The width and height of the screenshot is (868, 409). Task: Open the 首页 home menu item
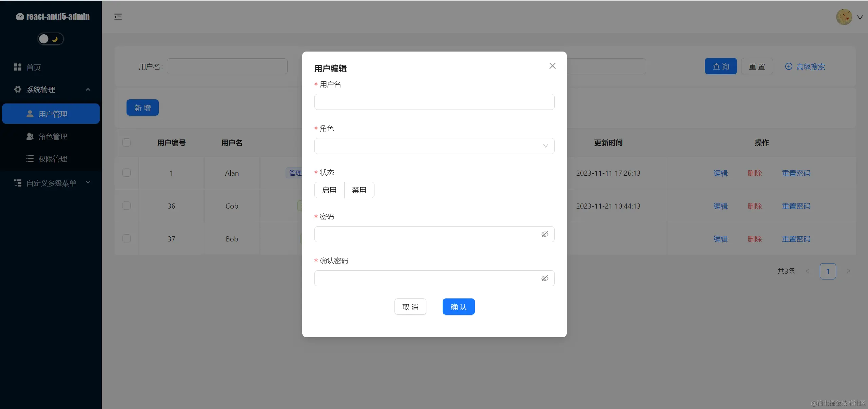click(x=51, y=67)
